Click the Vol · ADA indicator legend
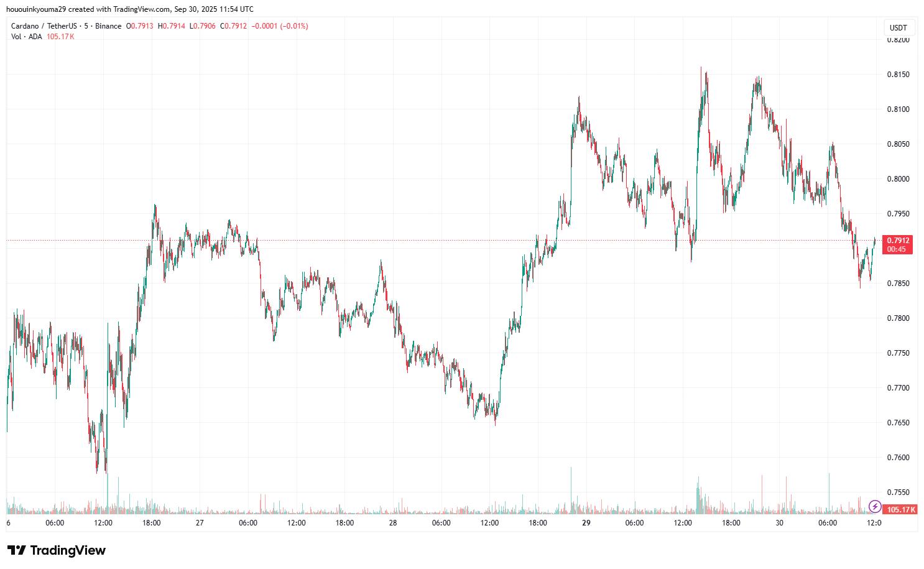The image size is (924, 569). pos(26,37)
